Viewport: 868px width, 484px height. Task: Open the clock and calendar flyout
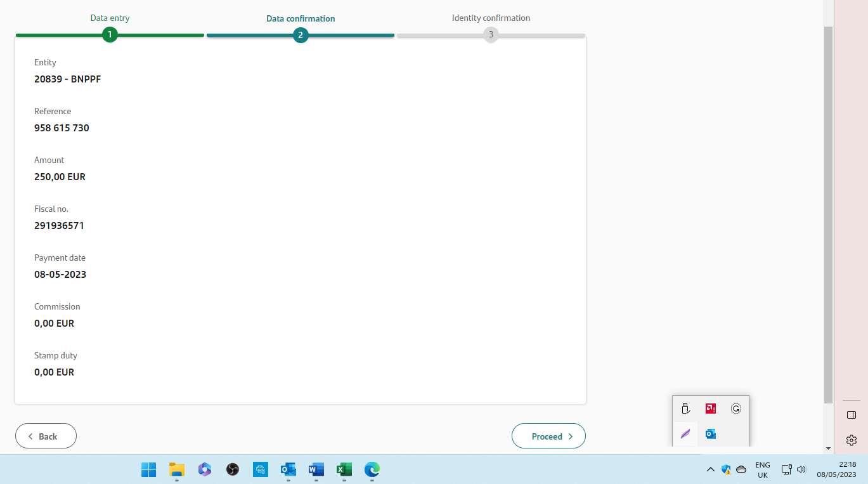tap(836, 469)
